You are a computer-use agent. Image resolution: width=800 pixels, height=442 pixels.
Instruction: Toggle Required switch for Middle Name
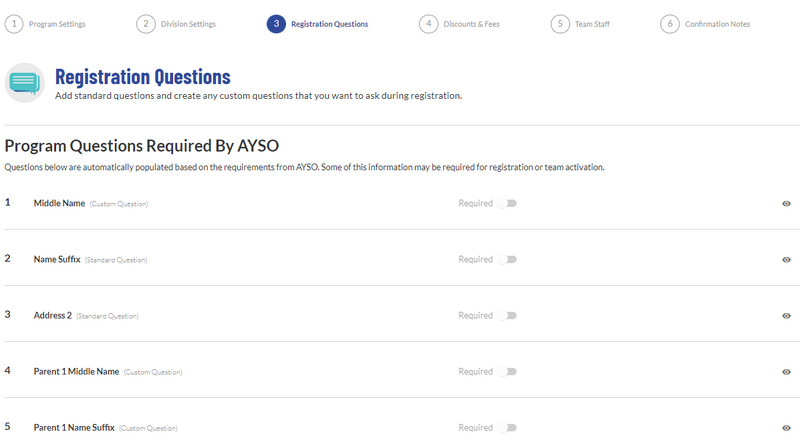(509, 204)
